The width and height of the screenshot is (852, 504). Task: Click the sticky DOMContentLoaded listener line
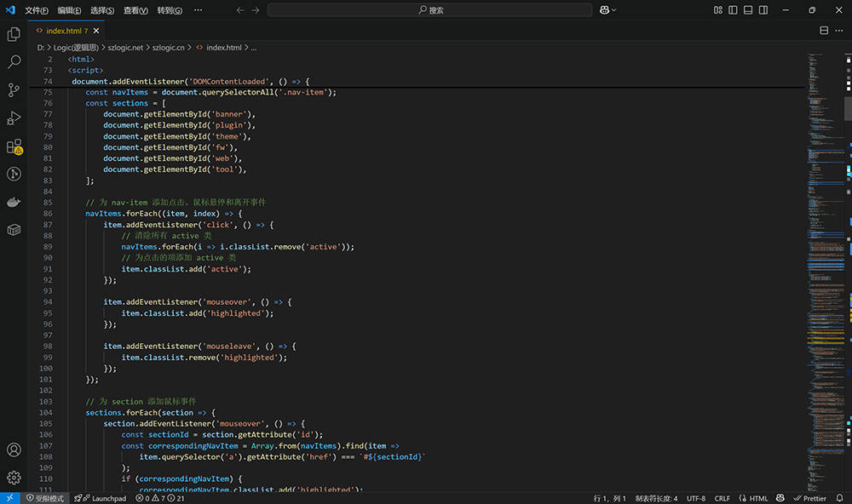(x=191, y=82)
